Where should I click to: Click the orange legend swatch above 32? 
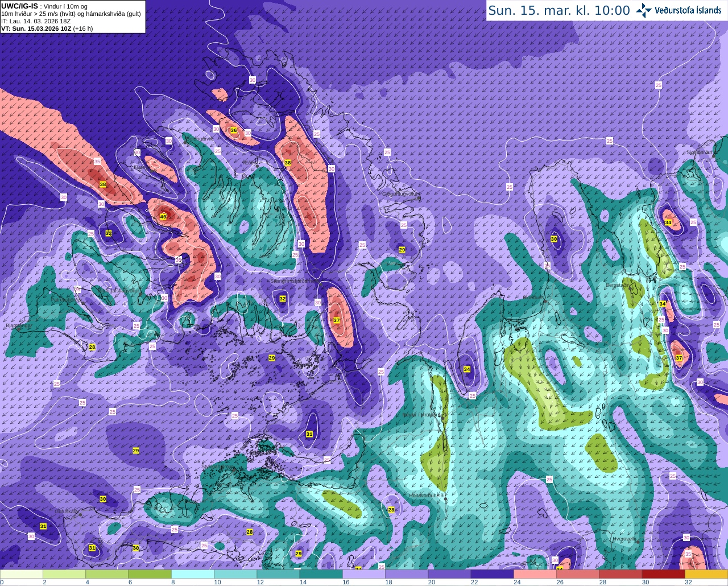(x=706, y=574)
